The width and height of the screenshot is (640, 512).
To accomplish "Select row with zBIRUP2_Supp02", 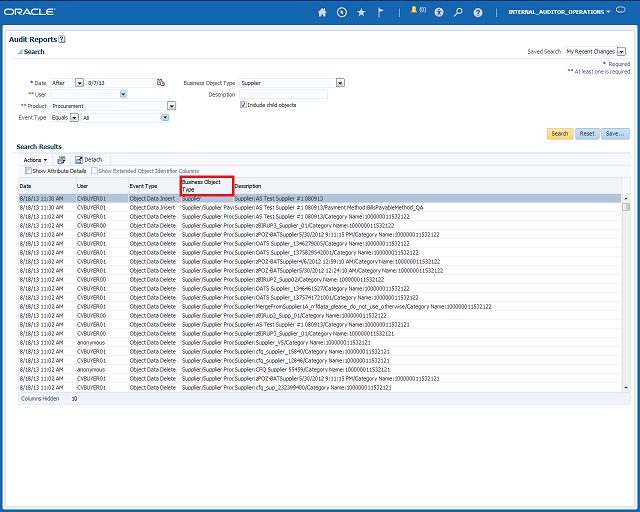I will [320, 280].
